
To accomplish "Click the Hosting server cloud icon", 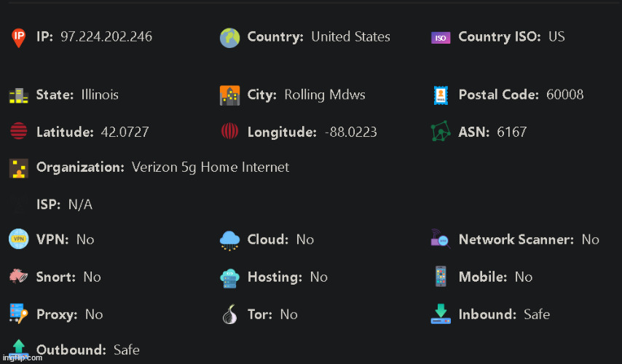I will (x=229, y=278).
